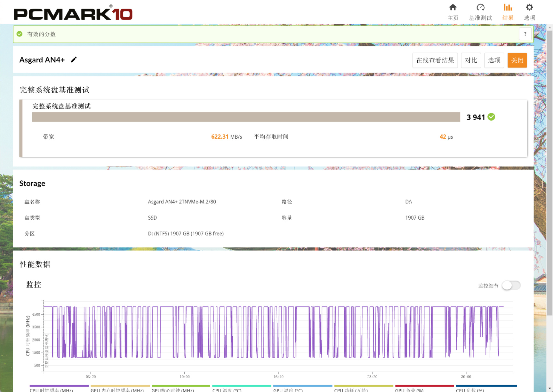The height and width of the screenshot is (392, 553).
Task: Click the 监控 monitoring heading
Action: (34, 285)
